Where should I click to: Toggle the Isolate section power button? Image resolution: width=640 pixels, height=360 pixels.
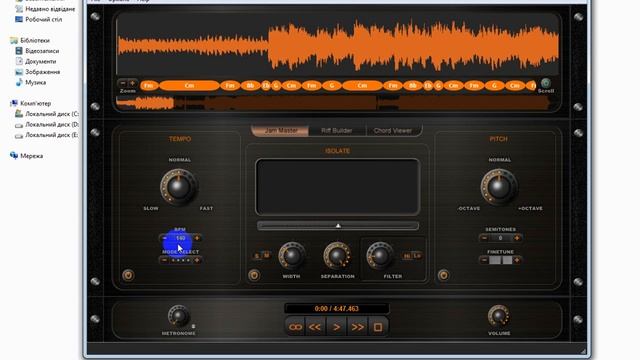(x=254, y=275)
